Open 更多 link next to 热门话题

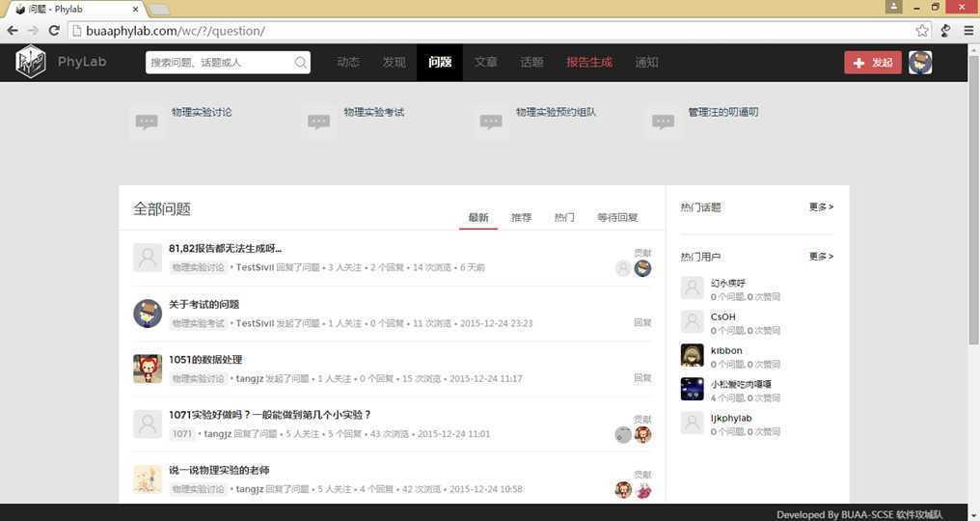coord(821,207)
